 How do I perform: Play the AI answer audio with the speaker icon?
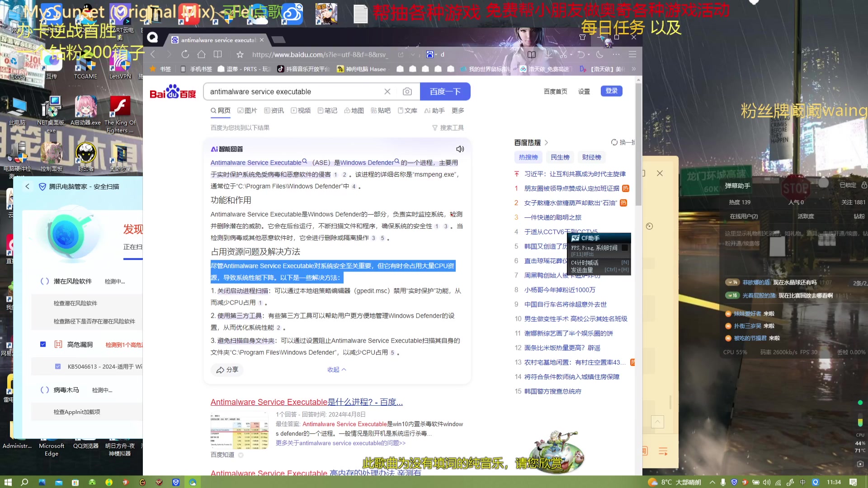tap(460, 149)
